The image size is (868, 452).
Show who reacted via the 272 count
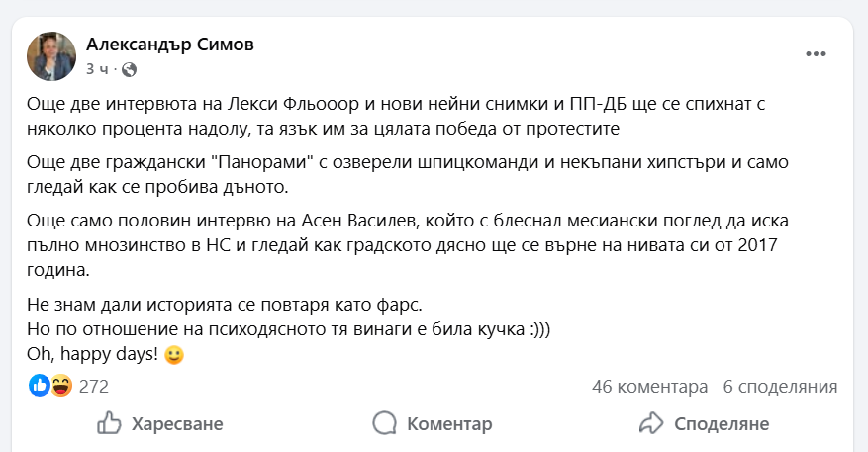pos(93,387)
